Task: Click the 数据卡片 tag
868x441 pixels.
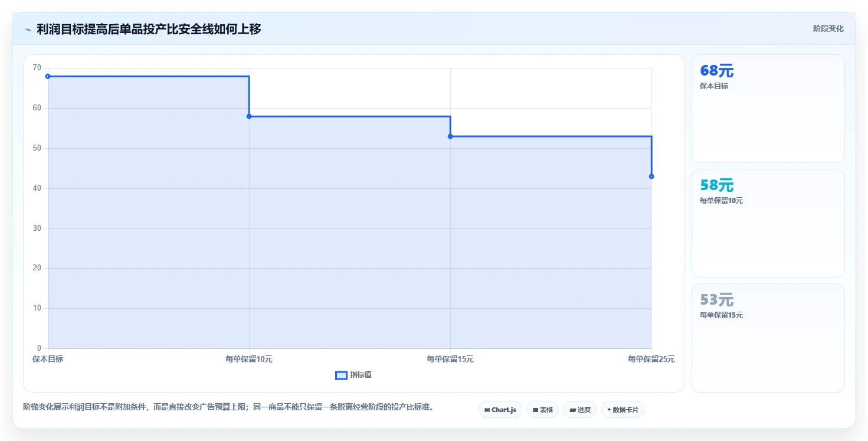Action: click(623, 410)
